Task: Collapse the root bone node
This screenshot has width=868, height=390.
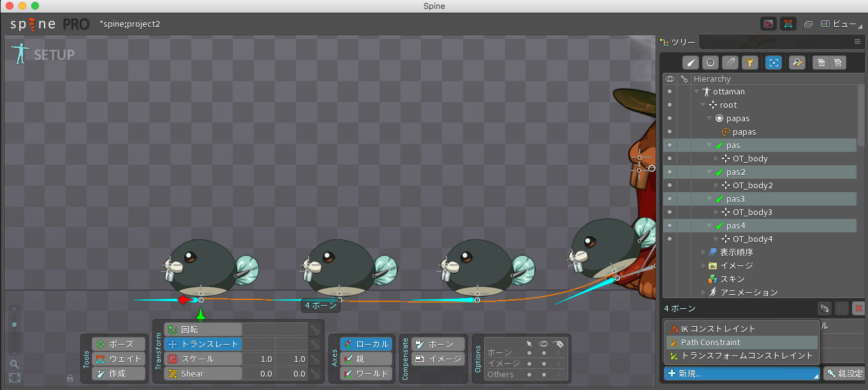Action: coord(703,105)
